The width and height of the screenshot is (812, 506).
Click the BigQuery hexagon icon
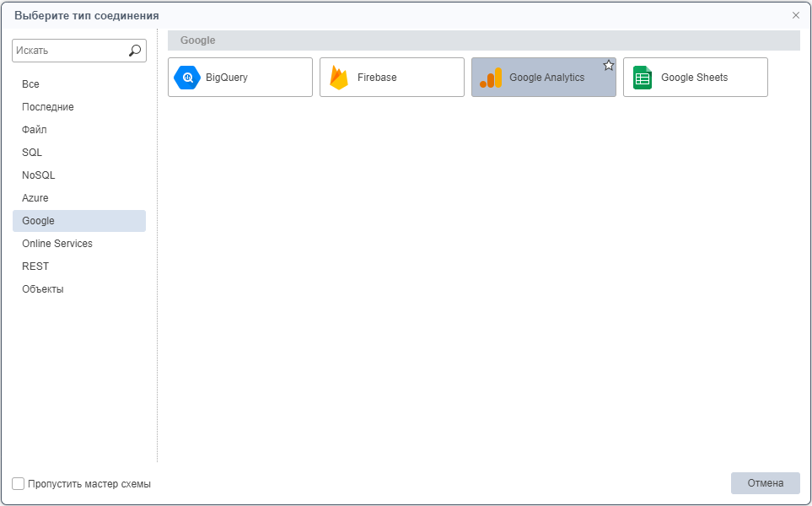(187, 78)
